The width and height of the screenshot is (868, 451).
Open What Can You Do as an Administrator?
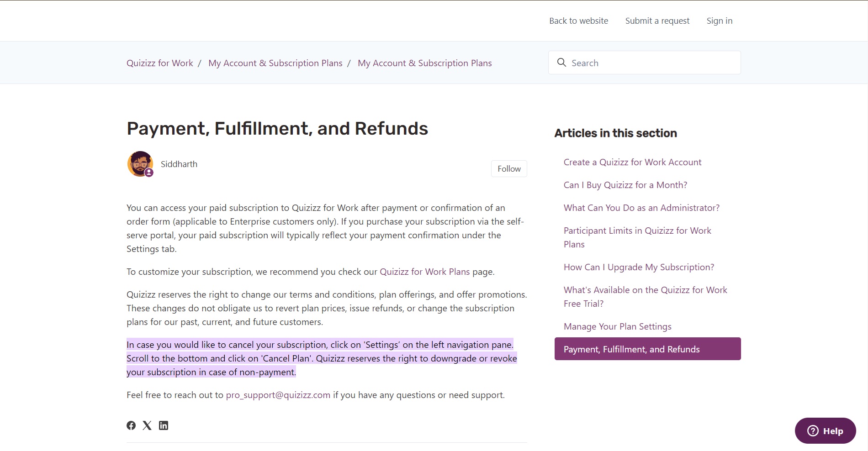coord(641,208)
